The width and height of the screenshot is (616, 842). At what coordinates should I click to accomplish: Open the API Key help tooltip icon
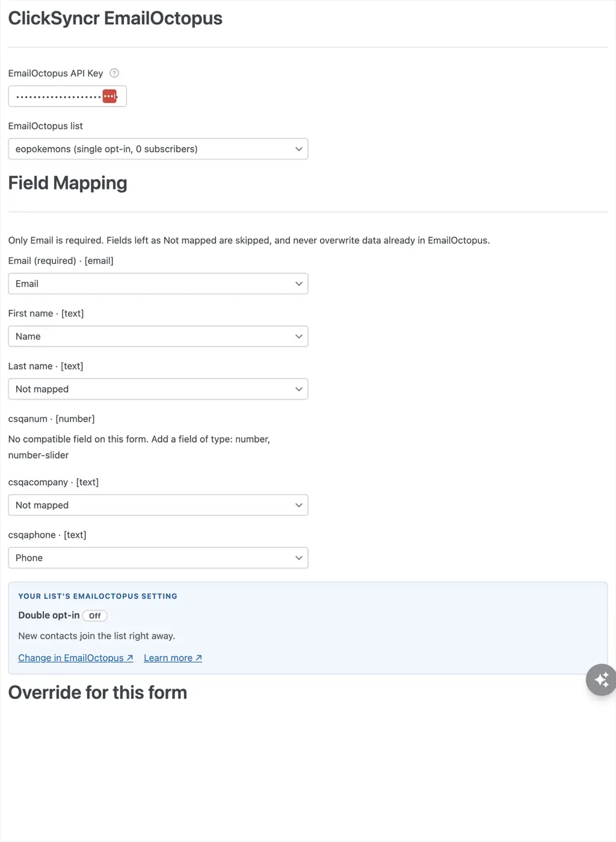tap(114, 73)
